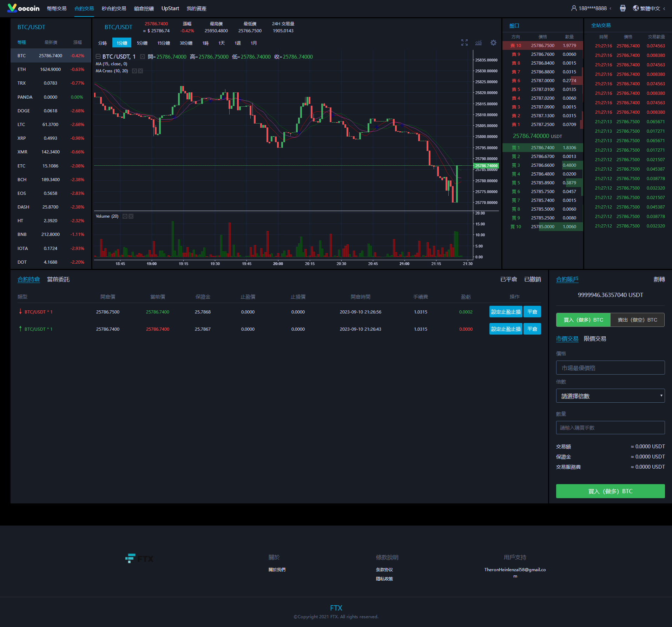Open the 我的資產 menu
The height and width of the screenshot is (627, 672).
[197, 8]
